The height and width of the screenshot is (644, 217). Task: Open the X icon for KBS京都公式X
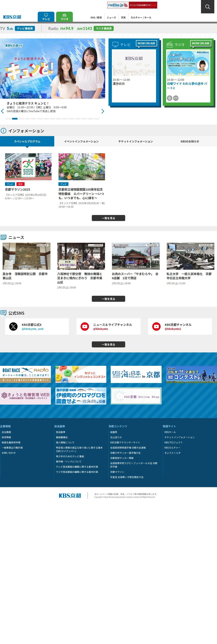click(x=14, y=327)
